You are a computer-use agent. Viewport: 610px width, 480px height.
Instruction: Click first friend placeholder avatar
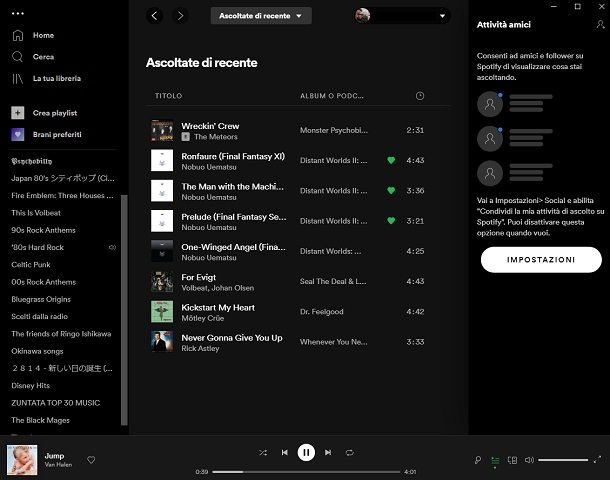pyautogui.click(x=490, y=104)
